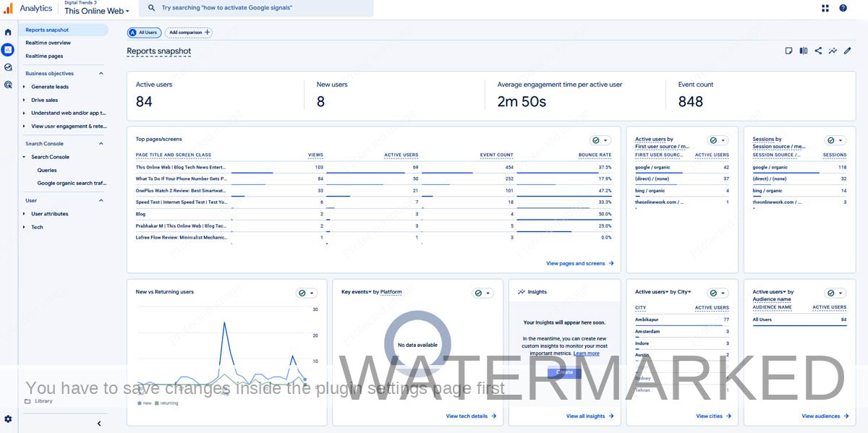This screenshot has width=868, height=433.
Task: Click the Add comparison button
Action: (188, 33)
